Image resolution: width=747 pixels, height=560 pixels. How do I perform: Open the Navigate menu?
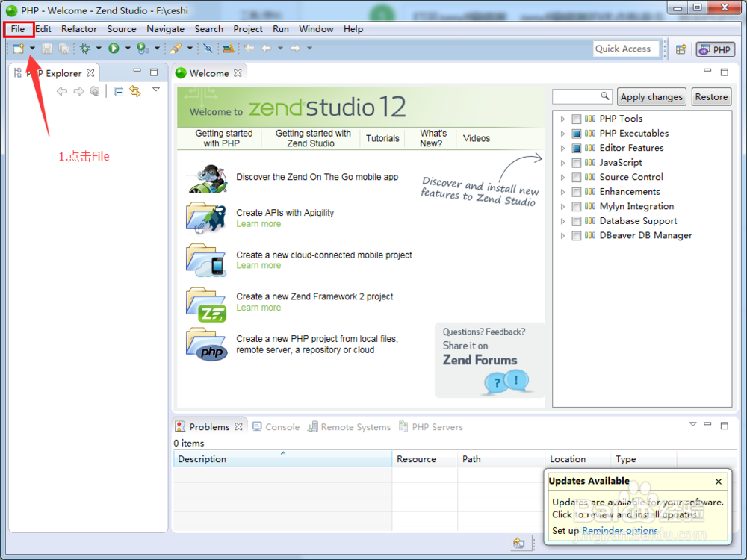[165, 29]
